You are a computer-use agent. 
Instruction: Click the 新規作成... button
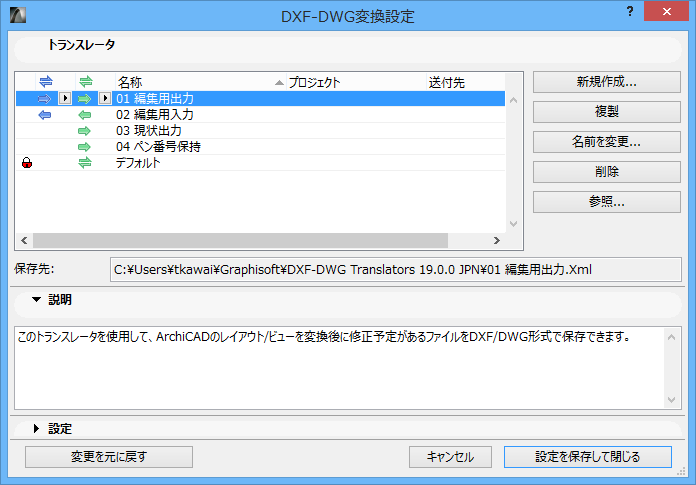(x=607, y=82)
